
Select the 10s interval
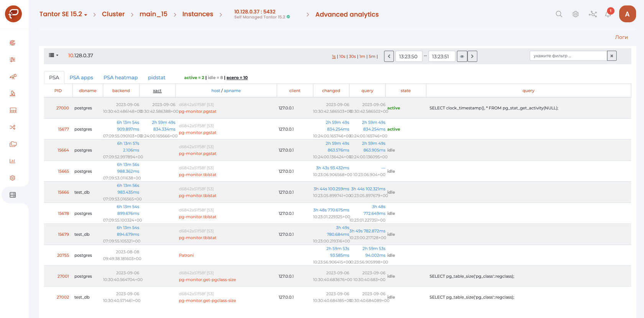[342, 56]
